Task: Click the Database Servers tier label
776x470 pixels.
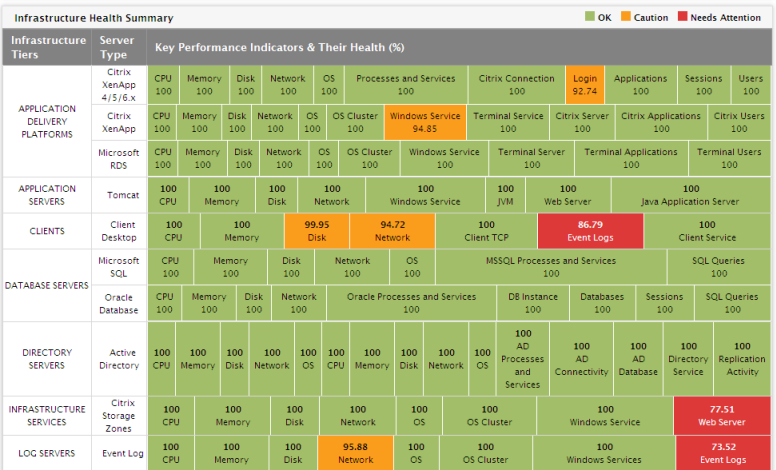Action: tap(47, 285)
